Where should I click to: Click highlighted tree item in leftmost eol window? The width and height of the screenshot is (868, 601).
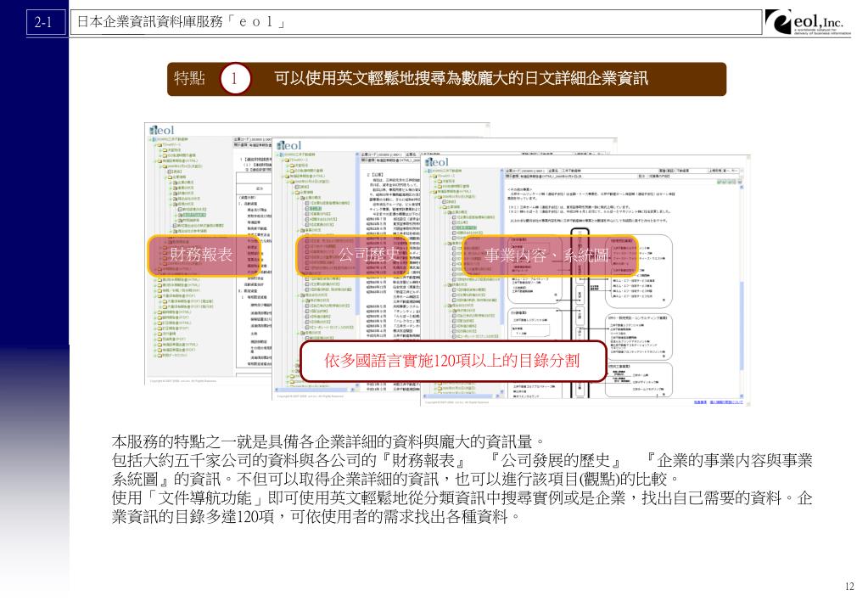(194, 215)
